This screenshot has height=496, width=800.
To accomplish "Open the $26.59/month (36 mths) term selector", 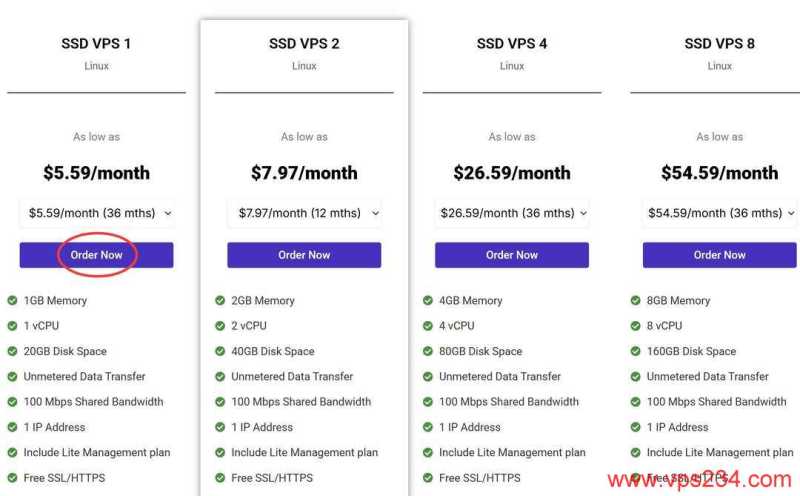I will (x=512, y=213).
